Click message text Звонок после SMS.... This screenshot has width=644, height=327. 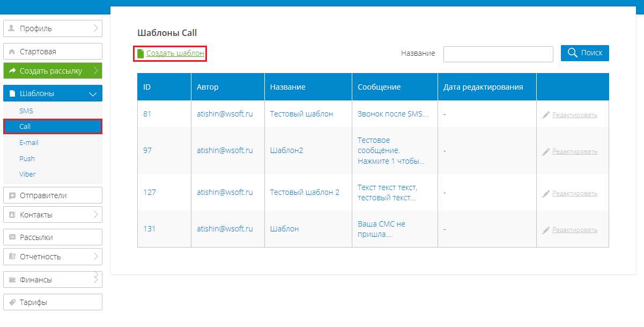[x=393, y=114]
